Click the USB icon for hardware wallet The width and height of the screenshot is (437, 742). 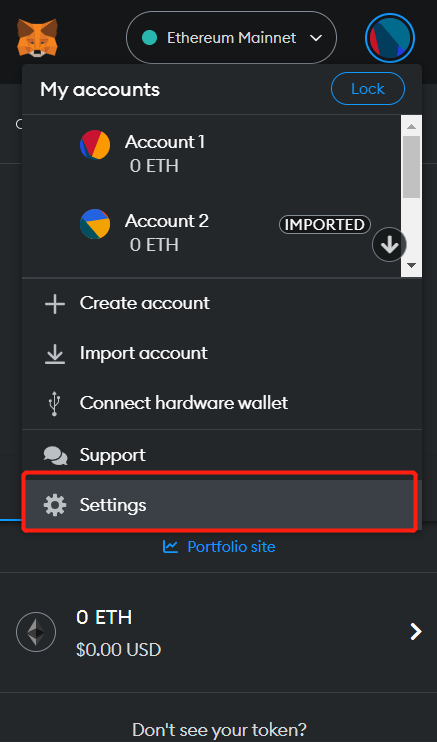pos(55,405)
